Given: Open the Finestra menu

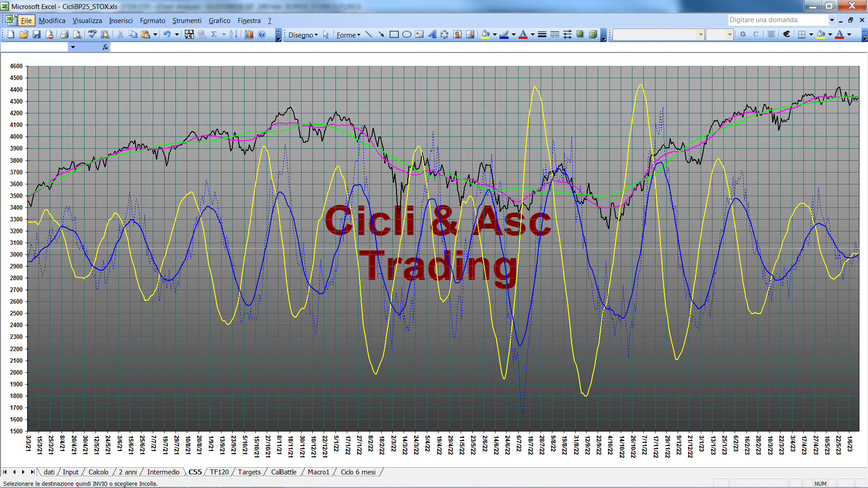Looking at the screenshot, I should coord(249,20).
